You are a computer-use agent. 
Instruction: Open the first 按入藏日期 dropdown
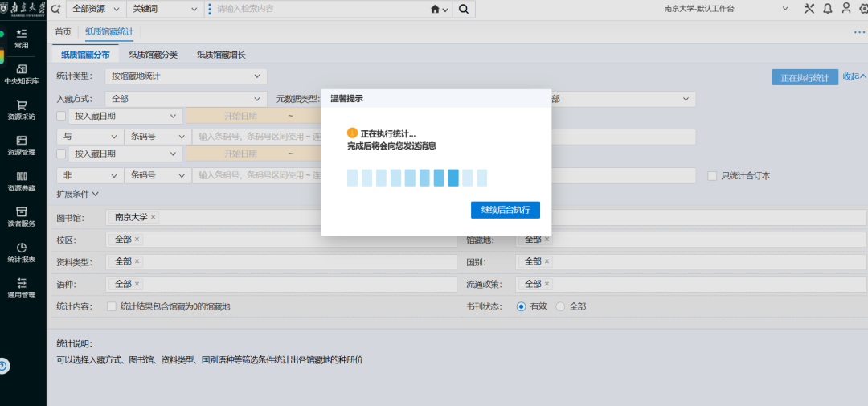click(x=125, y=116)
